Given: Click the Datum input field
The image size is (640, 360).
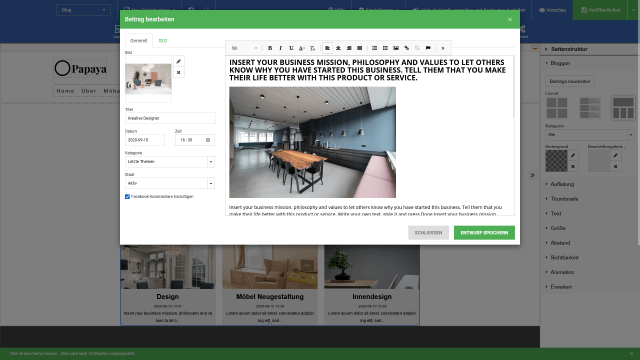Looking at the screenshot, I should pos(144,140).
